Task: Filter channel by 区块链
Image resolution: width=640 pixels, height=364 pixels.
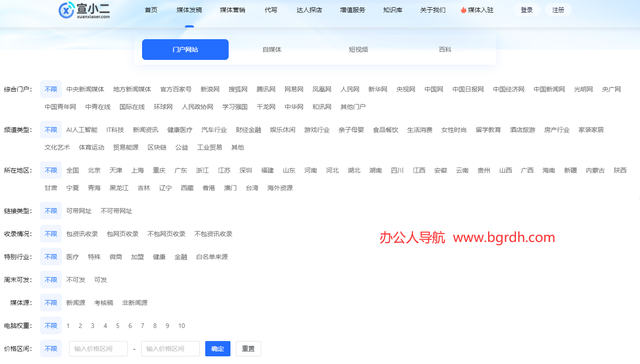Action: coord(157,147)
